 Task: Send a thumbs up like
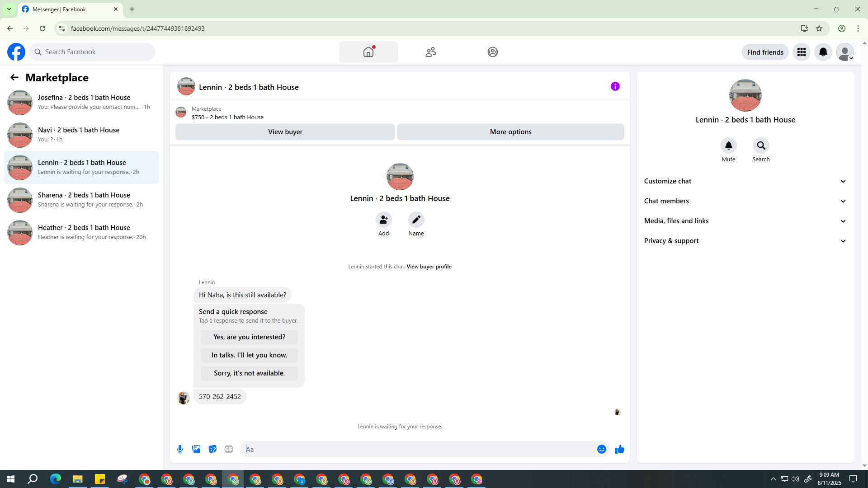[619, 449]
